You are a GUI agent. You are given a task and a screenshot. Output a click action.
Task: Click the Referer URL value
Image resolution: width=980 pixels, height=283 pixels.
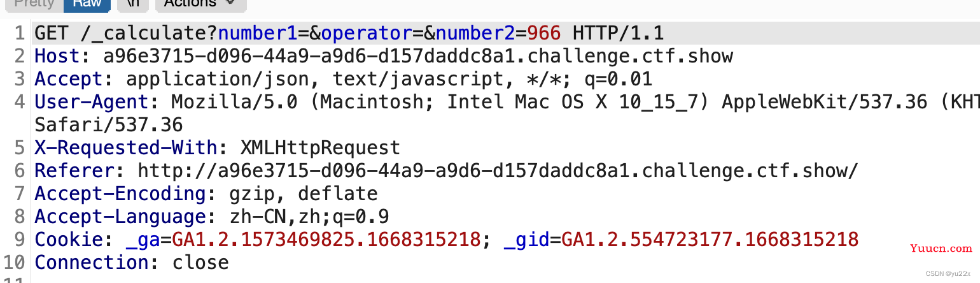tap(498, 171)
